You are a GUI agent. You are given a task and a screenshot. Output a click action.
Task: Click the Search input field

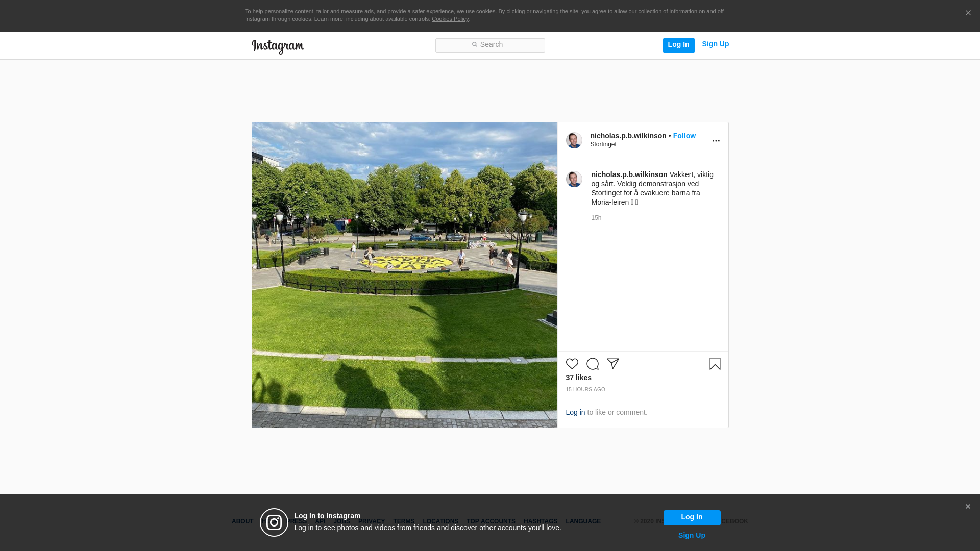[x=490, y=45]
